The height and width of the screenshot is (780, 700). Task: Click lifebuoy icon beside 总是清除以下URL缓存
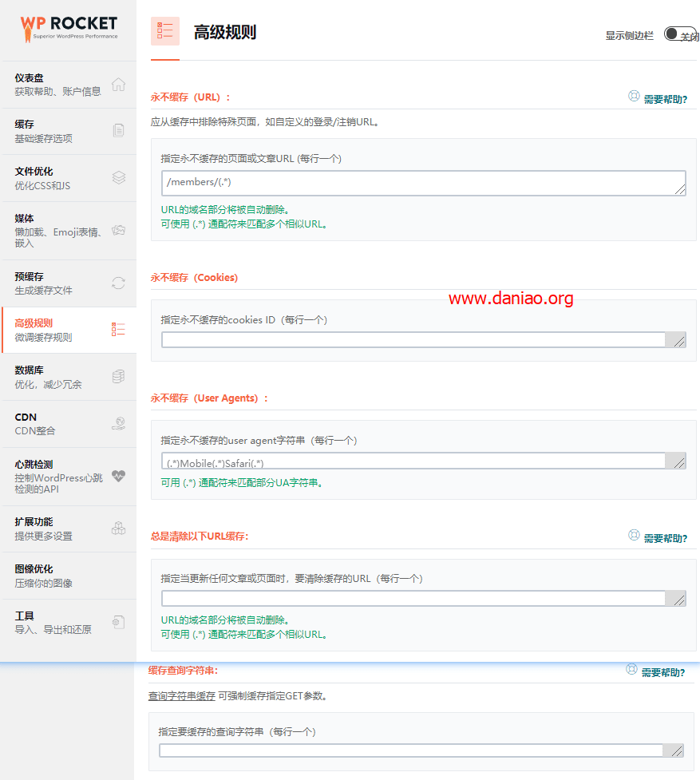click(634, 535)
